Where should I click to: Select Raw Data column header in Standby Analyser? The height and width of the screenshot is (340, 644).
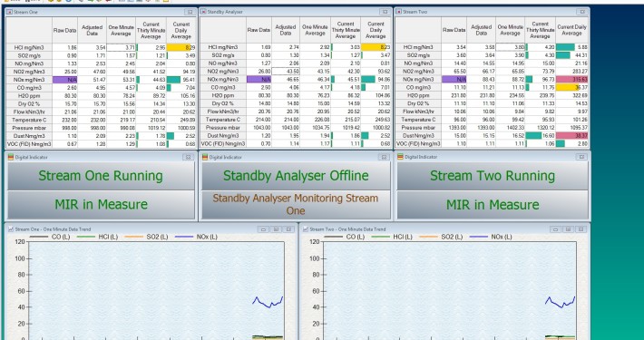pyautogui.click(x=259, y=30)
